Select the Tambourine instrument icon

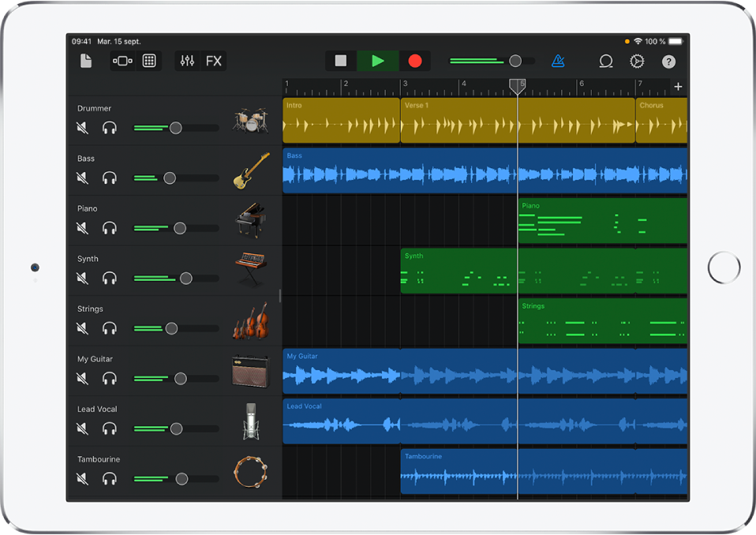pyautogui.click(x=251, y=472)
